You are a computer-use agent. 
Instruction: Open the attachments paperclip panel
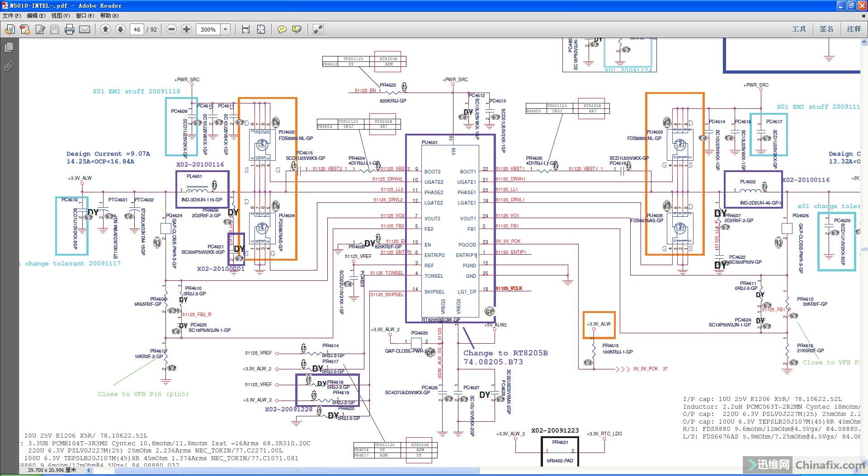tap(8, 67)
